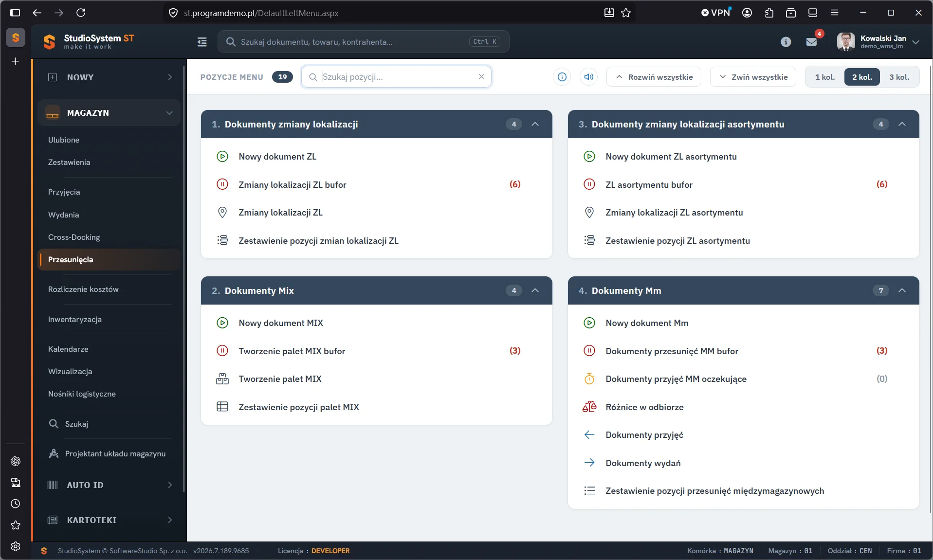The image size is (933, 560).
Task: Collapse Dokumenty Mm section chevron
Action: coord(902,290)
